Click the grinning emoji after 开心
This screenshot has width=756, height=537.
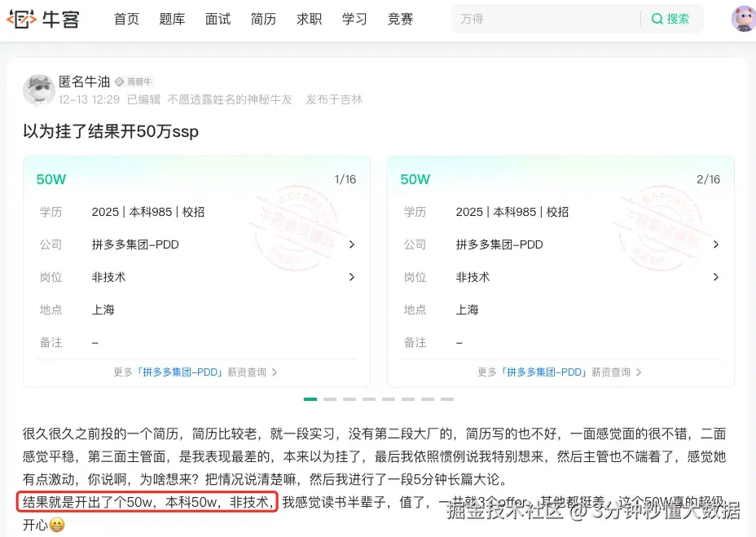[x=57, y=525]
